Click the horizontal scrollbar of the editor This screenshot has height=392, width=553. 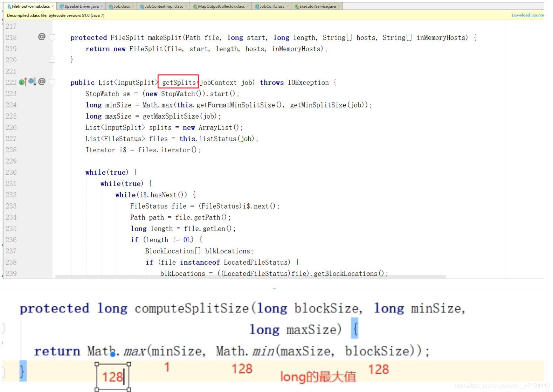click(251, 277)
